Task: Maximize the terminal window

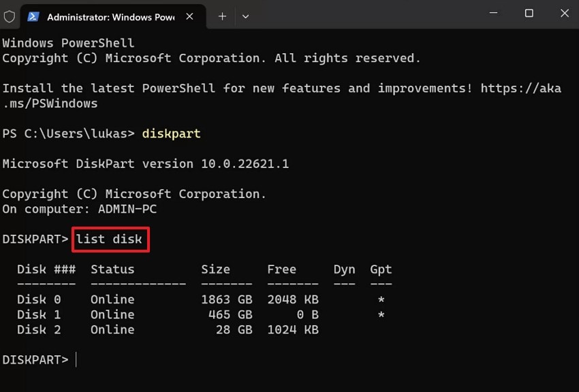Action: coord(529,13)
